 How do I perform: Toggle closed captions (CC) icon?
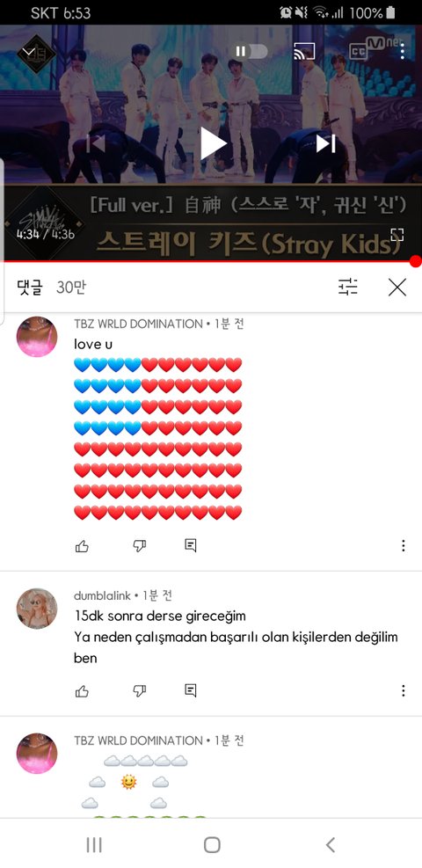[x=358, y=52]
